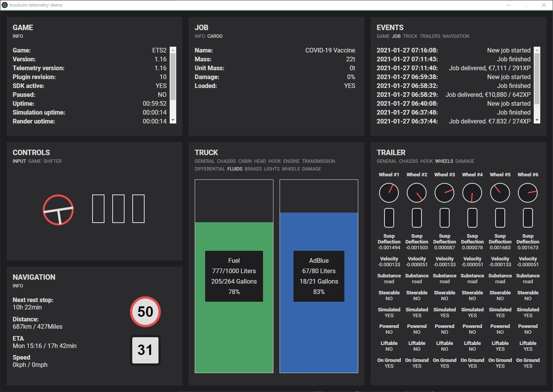Image resolution: width=553 pixels, height=392 pixels.
Task: Open the Truck LIGHTS tab
Action: pos(272,169)
